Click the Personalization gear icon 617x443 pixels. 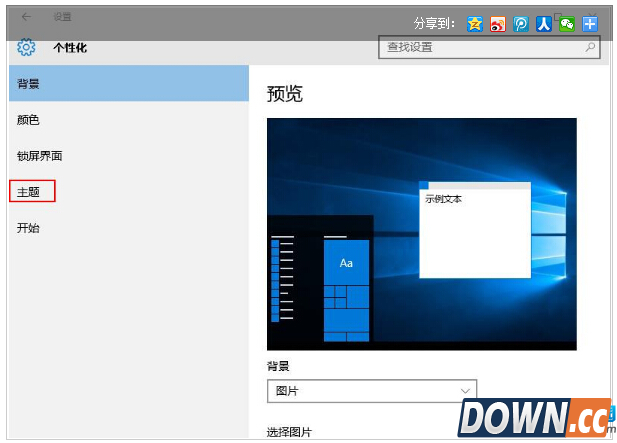[26, 47]
